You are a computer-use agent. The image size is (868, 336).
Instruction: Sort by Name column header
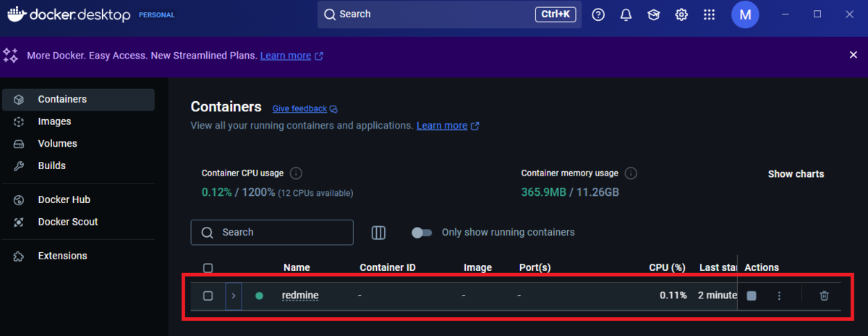[297, 268]
